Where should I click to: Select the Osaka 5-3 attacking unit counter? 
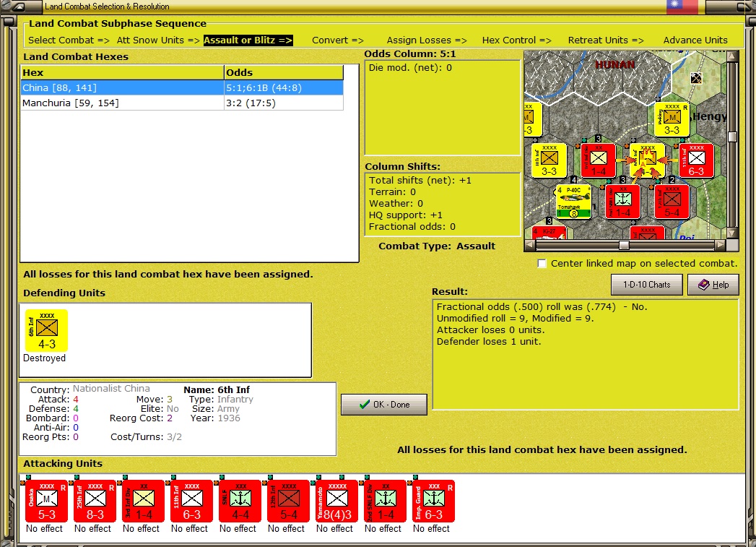[x=46, y=501]
